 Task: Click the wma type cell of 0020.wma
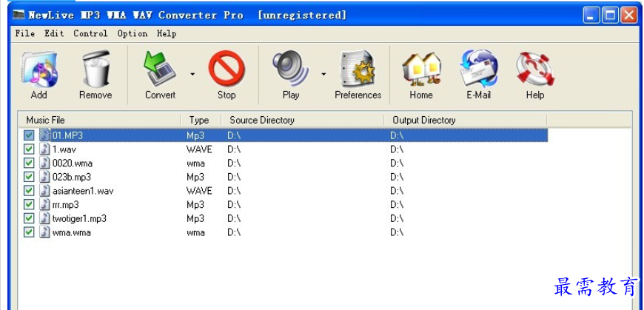click(195, 164)
